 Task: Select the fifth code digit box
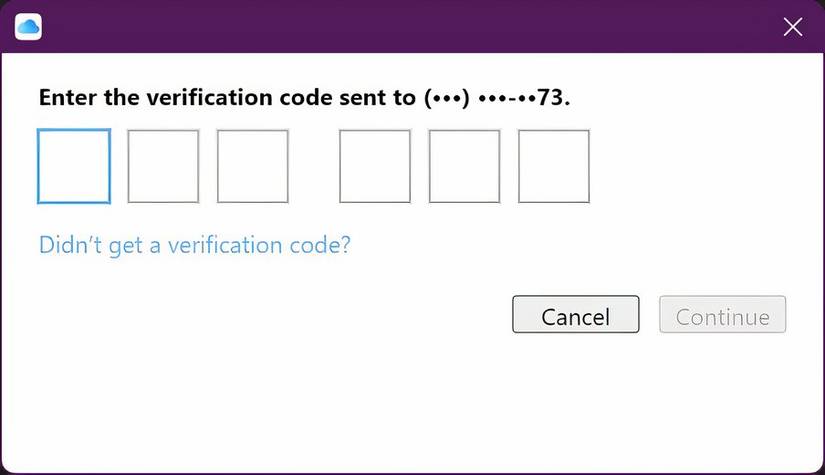click(x=464, y=166)
